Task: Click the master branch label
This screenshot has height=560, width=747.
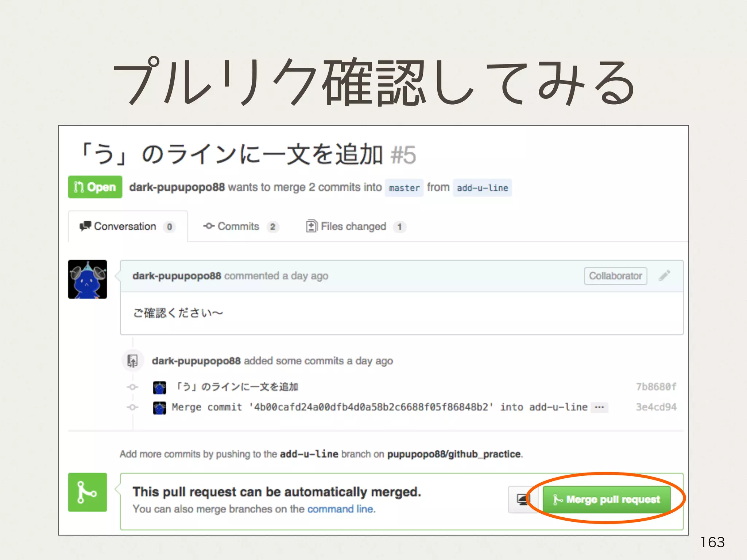Action: (404, 188)
